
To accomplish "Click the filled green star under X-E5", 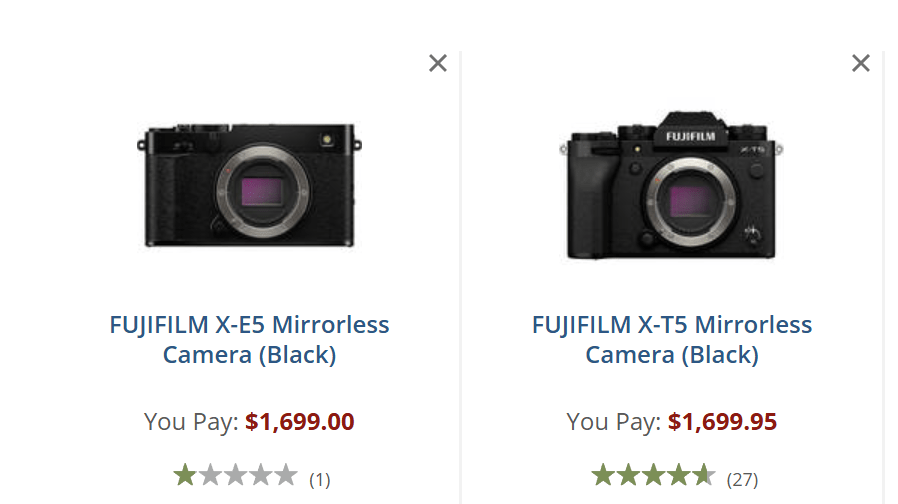I will point(185,475).
